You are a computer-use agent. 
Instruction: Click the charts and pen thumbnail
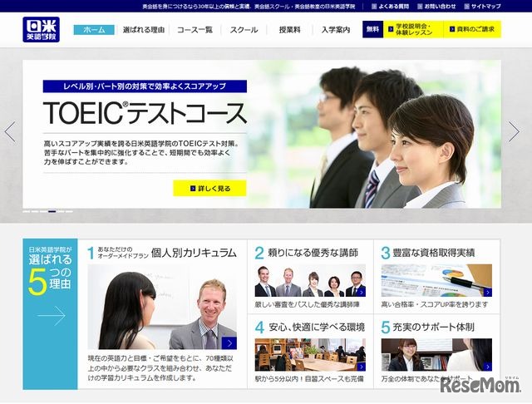(x=436, y=280)
